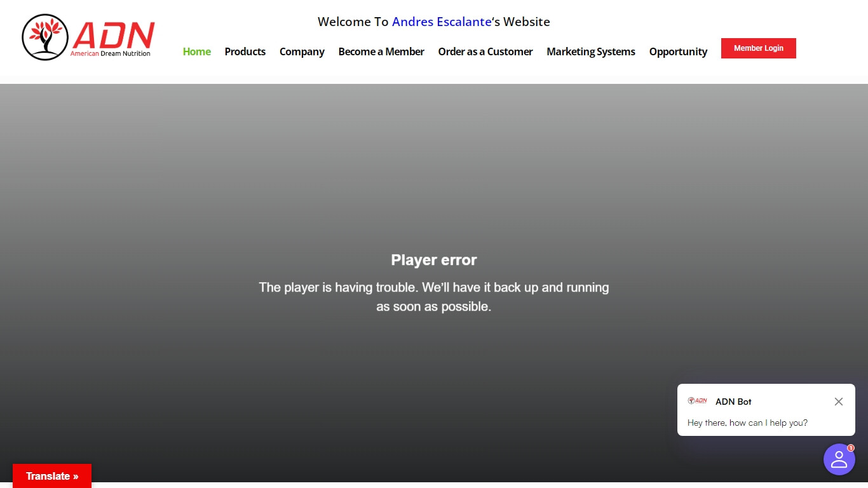868x488 pixels.
Task: Click the ADN red wordmark in the header
Action: tap(114, 34)
